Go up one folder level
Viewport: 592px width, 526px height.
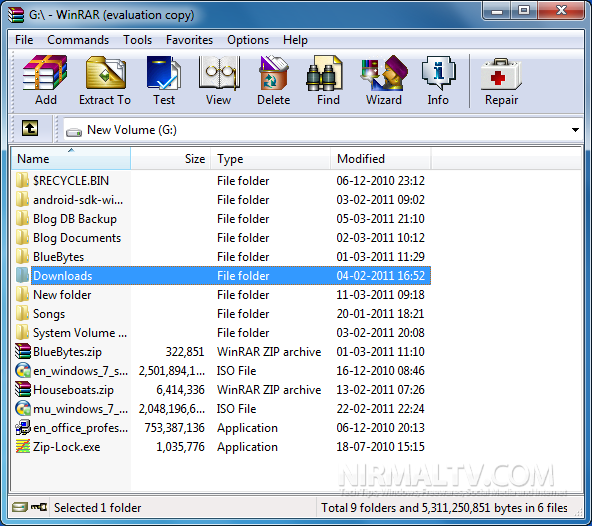(x=30, y=128)
